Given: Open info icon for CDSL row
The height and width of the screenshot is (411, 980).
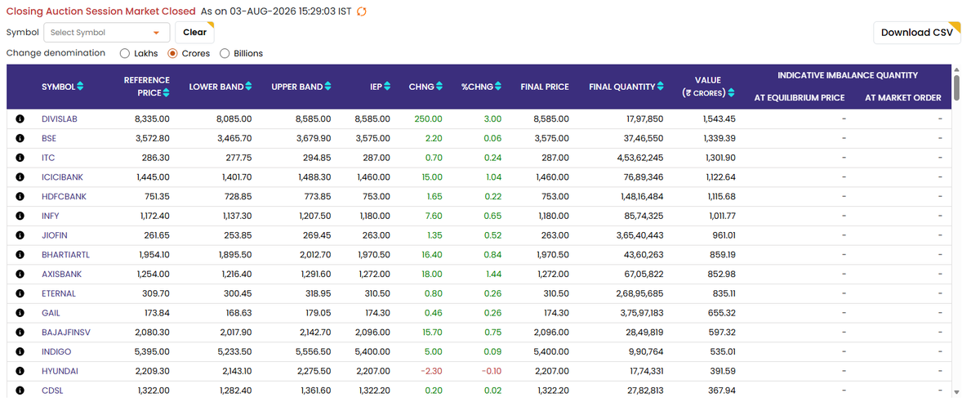Looking at the screenshot, I should (20, 391).
